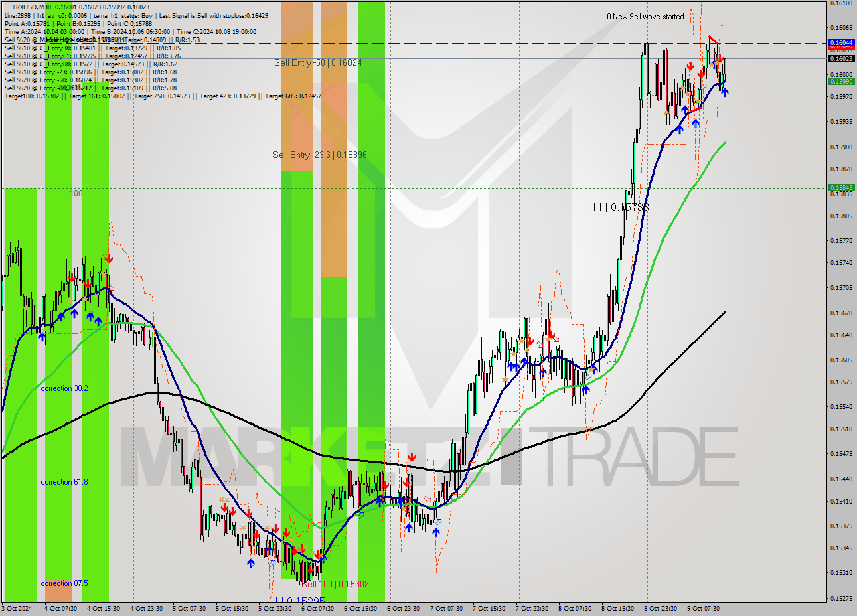This screenshot has height=616, width=857.
Task: Click the '100' fib level label
Action: pyautogui.click(x=76, y=193)
